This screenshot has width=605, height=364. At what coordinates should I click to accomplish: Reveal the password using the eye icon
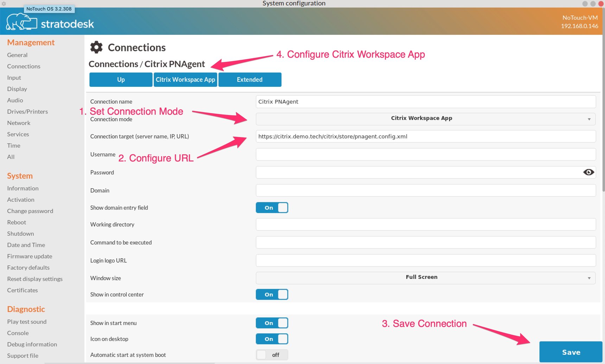pos(588,172)
